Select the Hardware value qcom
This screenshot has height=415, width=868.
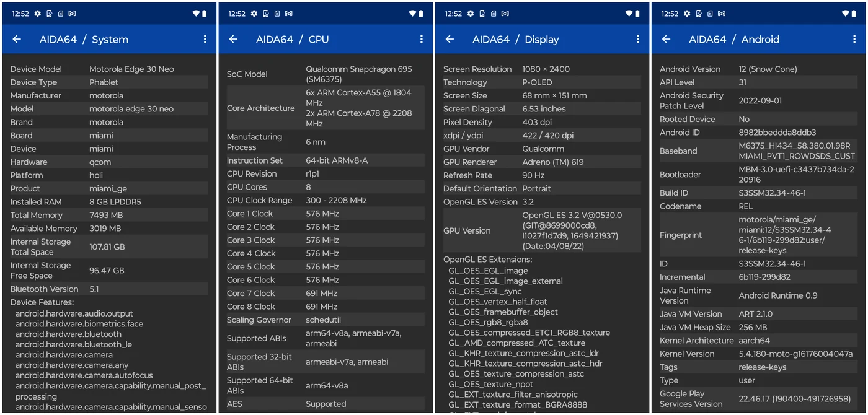pyautogui.click(x=100, y=162)
